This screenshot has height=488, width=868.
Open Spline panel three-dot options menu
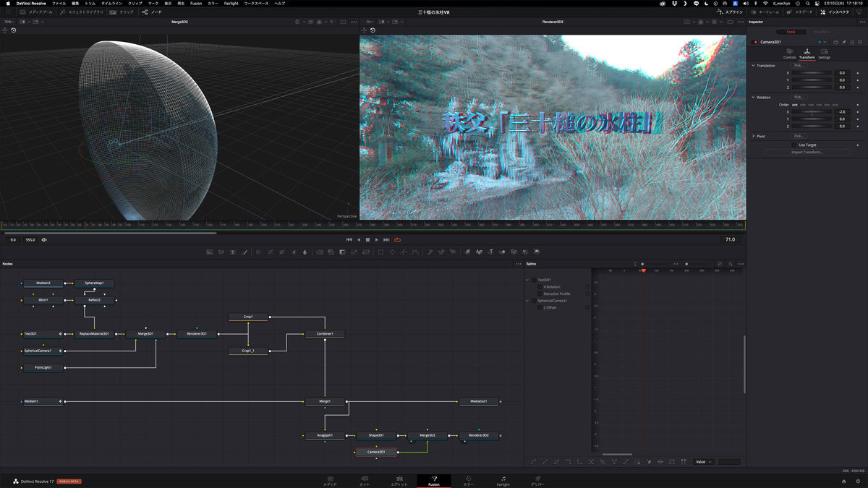741,264
